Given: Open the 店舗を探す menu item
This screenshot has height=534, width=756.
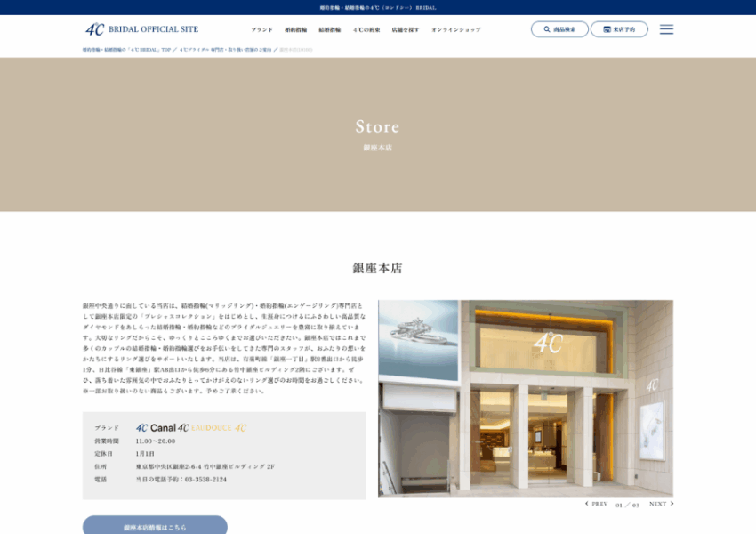Looking at the screenshot, I should click(x=405, y=29).
